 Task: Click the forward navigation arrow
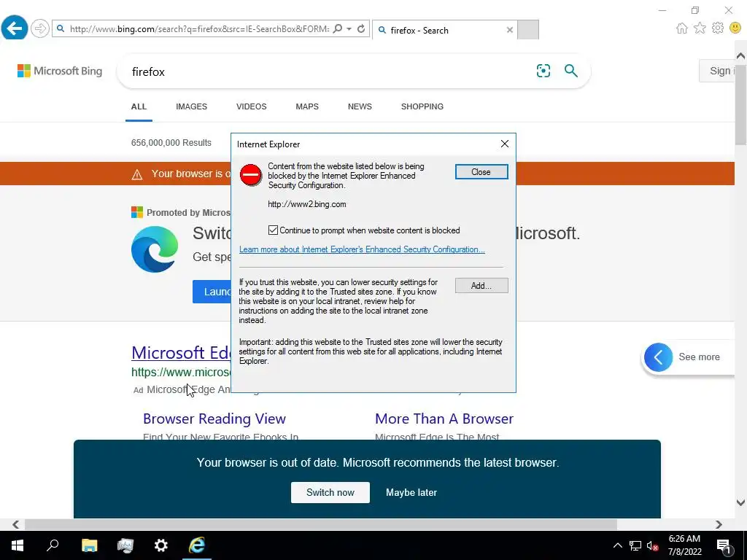pyautogui.click(x=40, y=28)
